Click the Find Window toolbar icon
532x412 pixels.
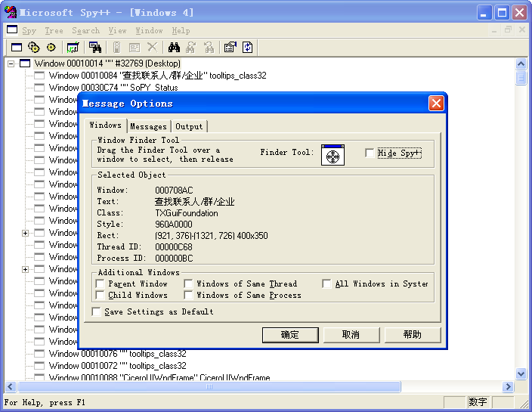tap(95, 48)
